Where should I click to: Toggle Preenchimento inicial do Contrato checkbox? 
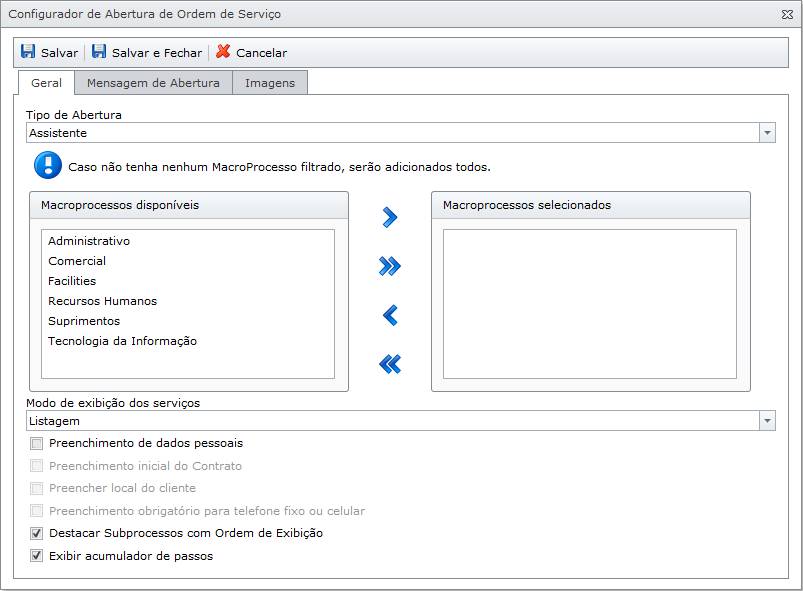tap(36, 466)
